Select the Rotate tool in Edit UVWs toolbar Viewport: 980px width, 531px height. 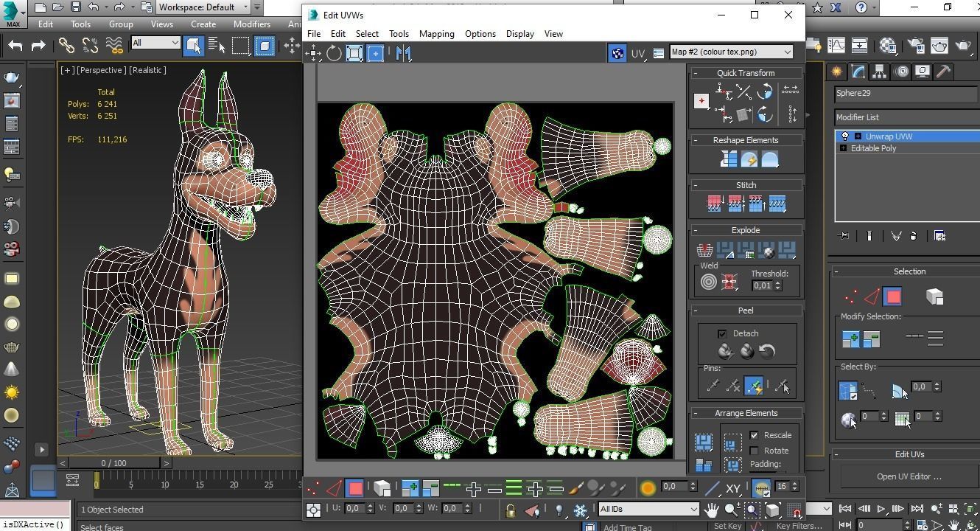coord(334,53)
